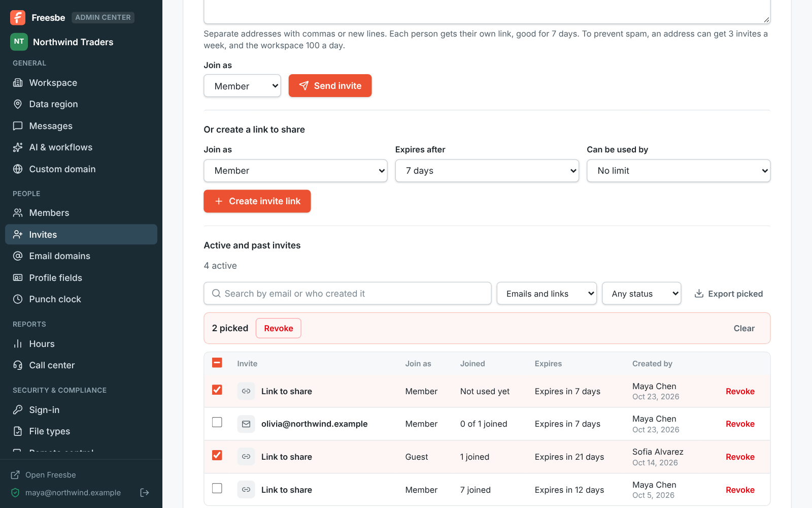The width and height of the screenshot is (812, 508).
Task: Open the Can be used by No limit dropdown
Action: (x=679, y=171)
